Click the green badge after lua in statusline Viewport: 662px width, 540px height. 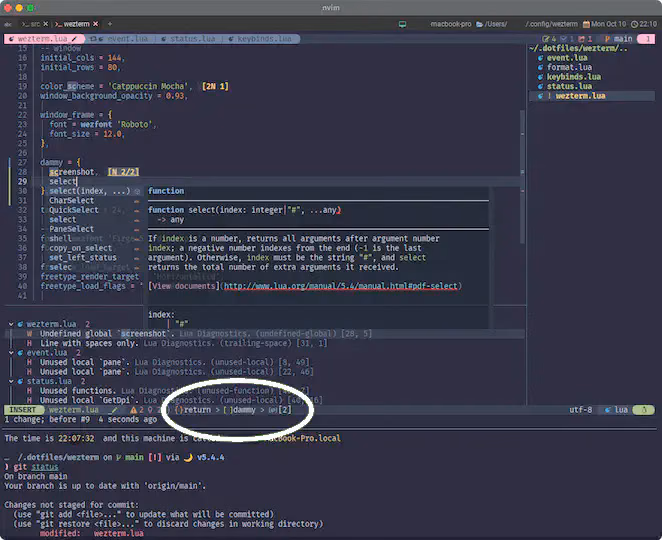pyautogui.click(x=644, y=410)
